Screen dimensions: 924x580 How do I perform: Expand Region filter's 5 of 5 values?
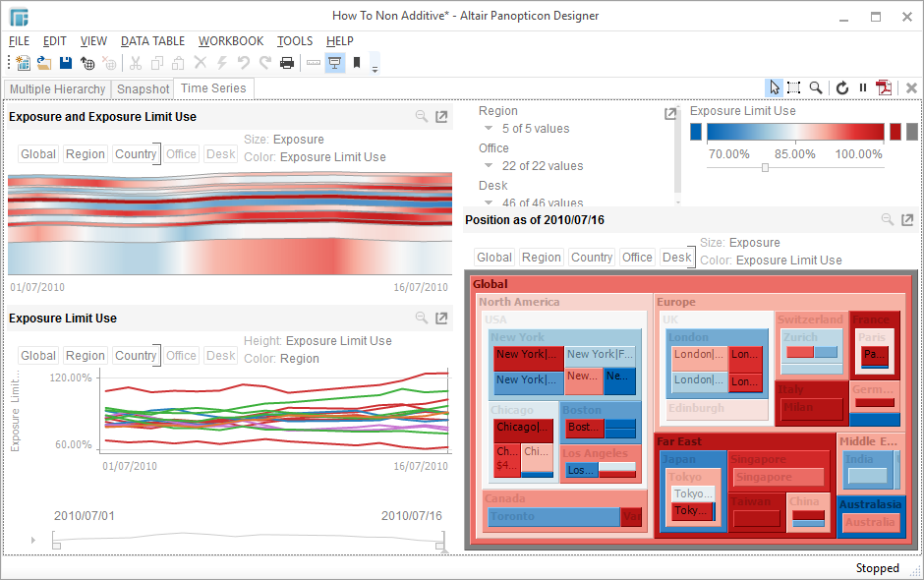click(489, 129)
